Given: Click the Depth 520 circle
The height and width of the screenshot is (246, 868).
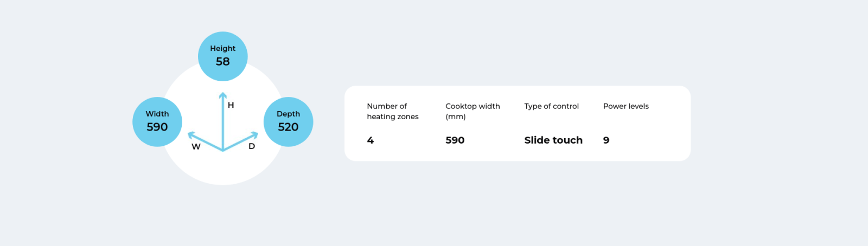Looking at the screenshot, I should pos(288,122).
